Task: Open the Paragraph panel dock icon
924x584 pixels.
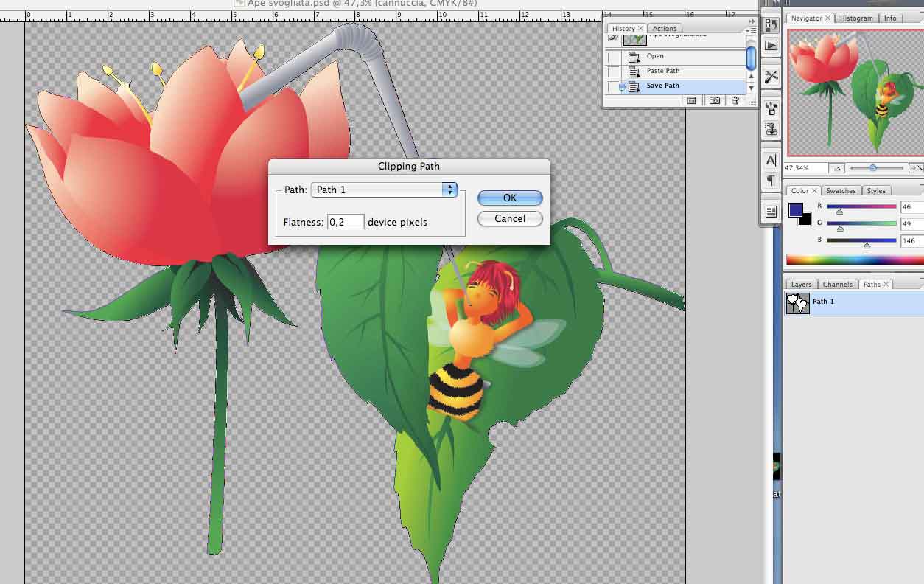Action: 771,180
